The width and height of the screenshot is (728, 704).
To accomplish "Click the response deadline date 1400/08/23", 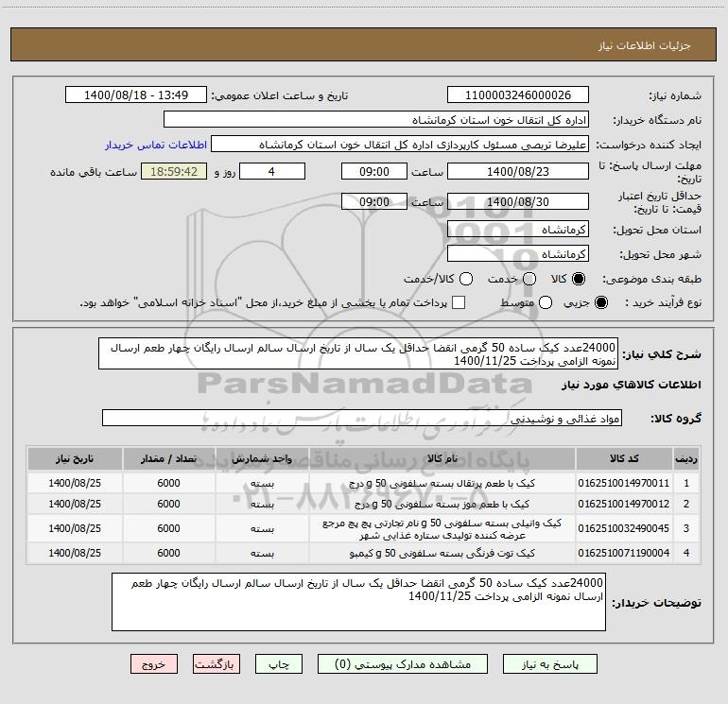I will pyautogui.click(x=518, y=171).
